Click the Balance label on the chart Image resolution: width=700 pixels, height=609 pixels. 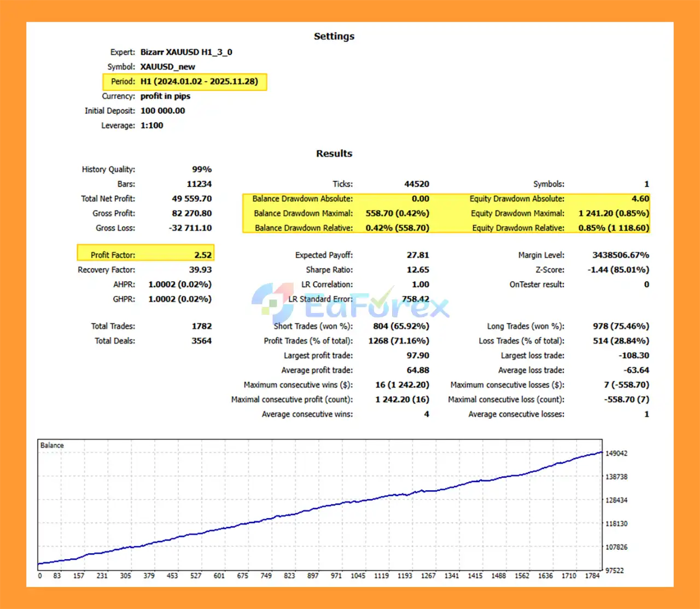(x=52, y=445)
